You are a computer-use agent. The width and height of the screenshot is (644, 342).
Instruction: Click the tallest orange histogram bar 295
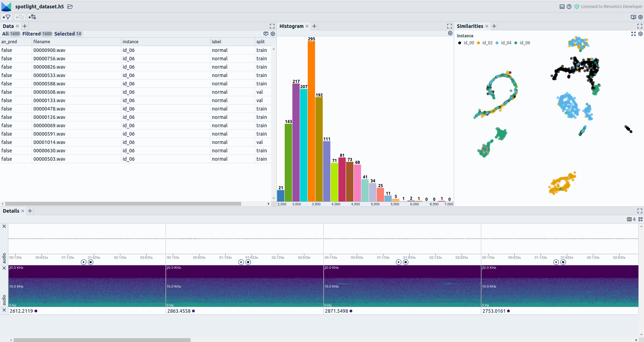click(x=311, y=121)
